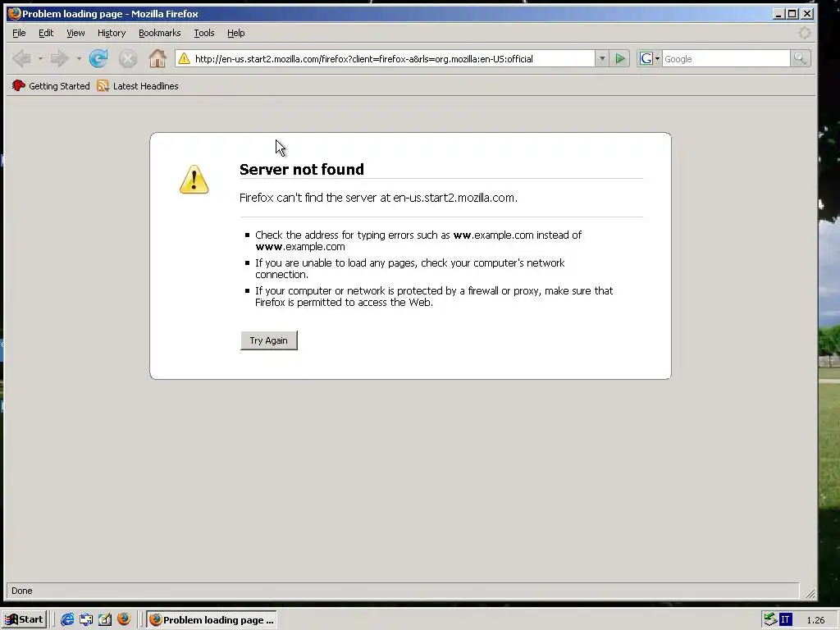
Task: Launch Firefox from the quick launch bar
Action: pyautogui.click(x=124, y=619)
